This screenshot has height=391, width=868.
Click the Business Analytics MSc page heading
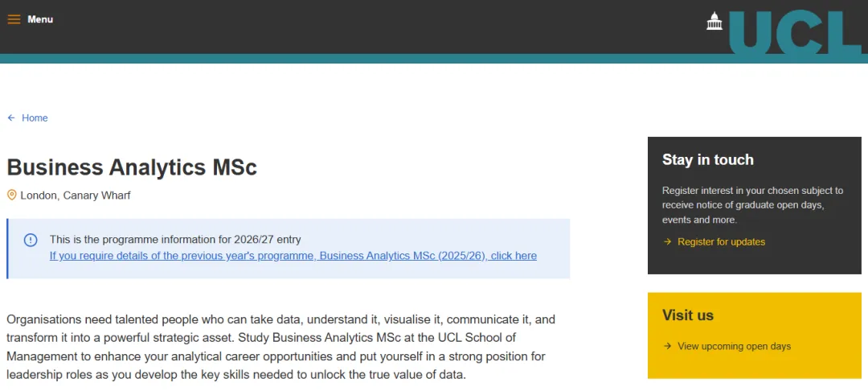pyautogui.click(x=132, y=167)
